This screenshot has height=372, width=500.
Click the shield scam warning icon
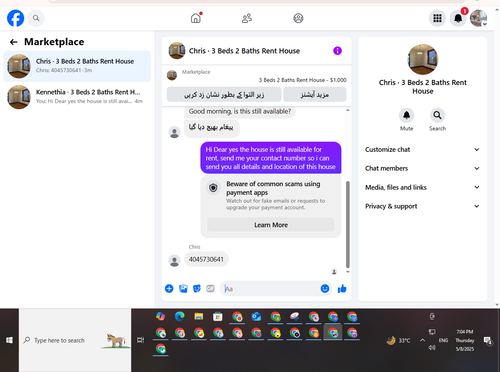point(213,188)
